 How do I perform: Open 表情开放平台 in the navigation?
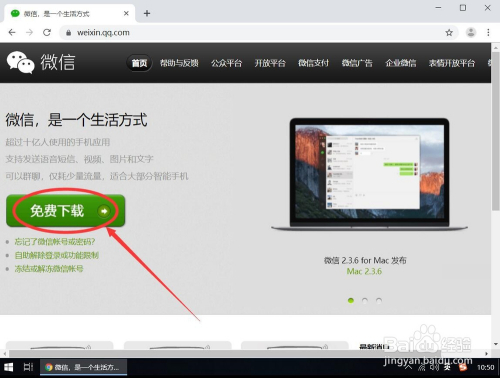point(452,63)
